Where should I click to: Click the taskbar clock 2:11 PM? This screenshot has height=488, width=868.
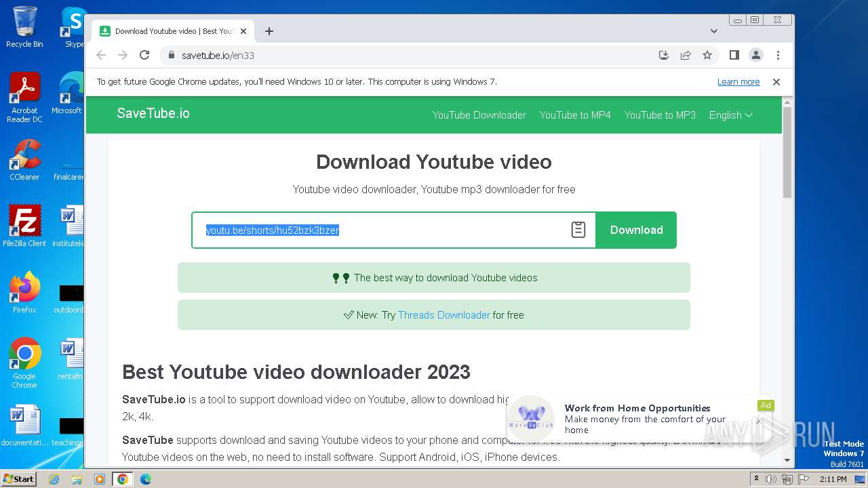click(833, 479)
